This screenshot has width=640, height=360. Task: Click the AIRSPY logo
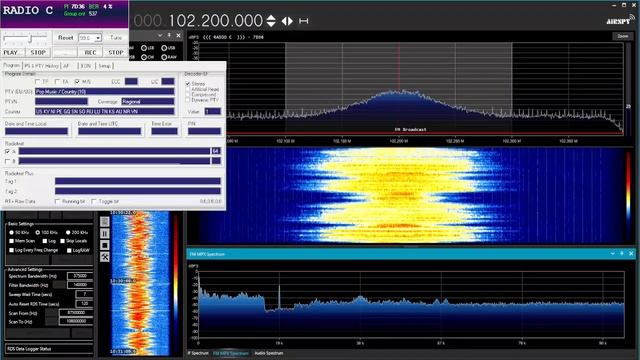[620, 20]
